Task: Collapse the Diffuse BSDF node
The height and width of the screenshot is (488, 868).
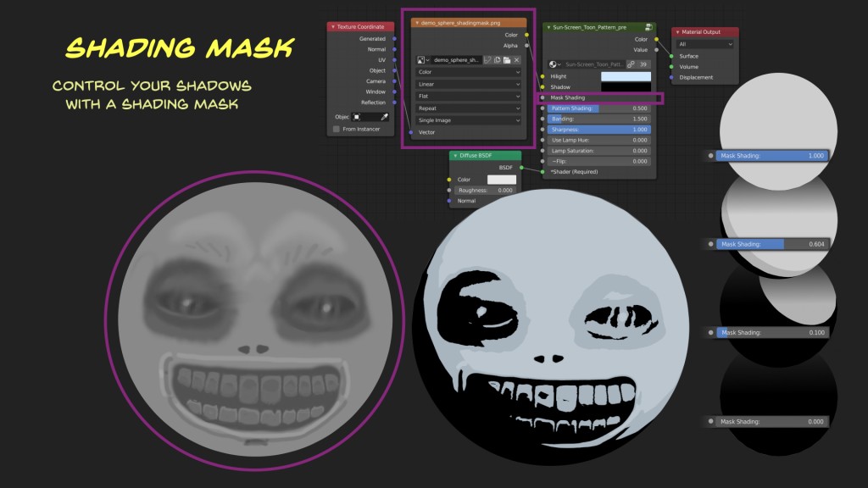Action: point(454,156)
